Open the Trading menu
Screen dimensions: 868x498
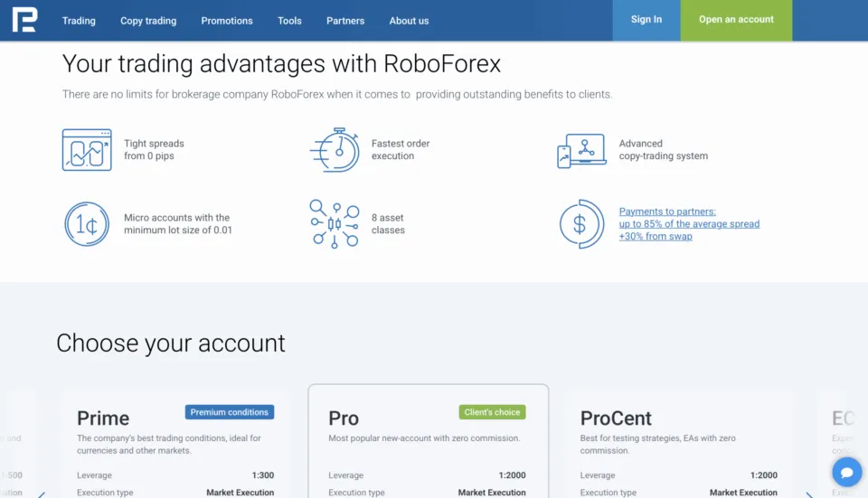(79, 21)
